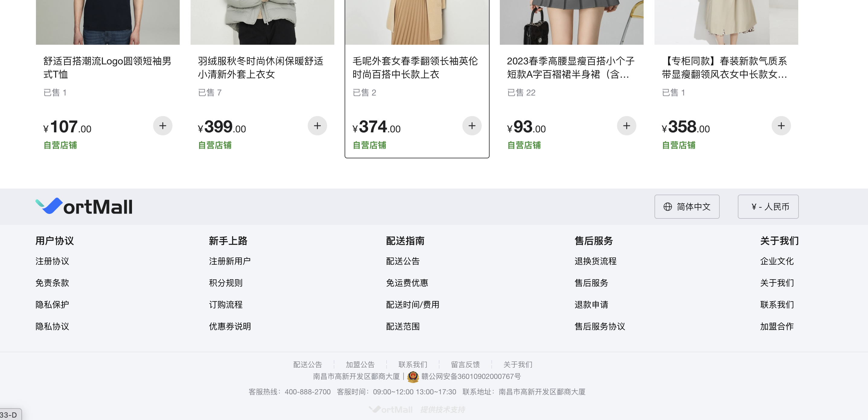Click the ortMall footer logo
This screenshot has height=420, width=868.
point(84,206)
